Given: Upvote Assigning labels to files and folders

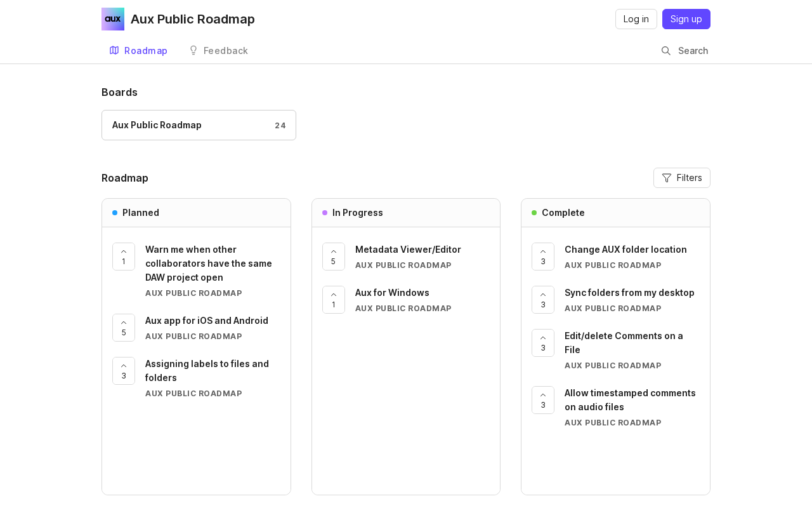Looking at the screenshot, I should pyautogui.click(x=124, y=371).
